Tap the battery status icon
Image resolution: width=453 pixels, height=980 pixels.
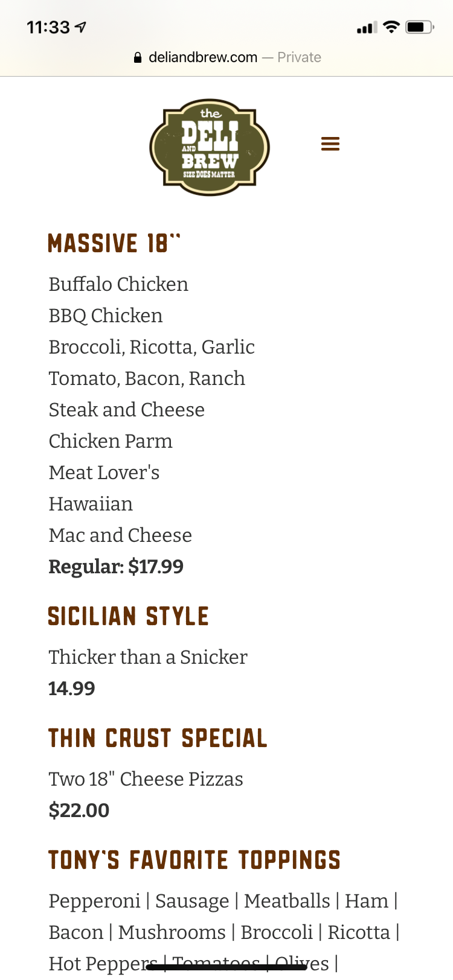pos(419,27)
